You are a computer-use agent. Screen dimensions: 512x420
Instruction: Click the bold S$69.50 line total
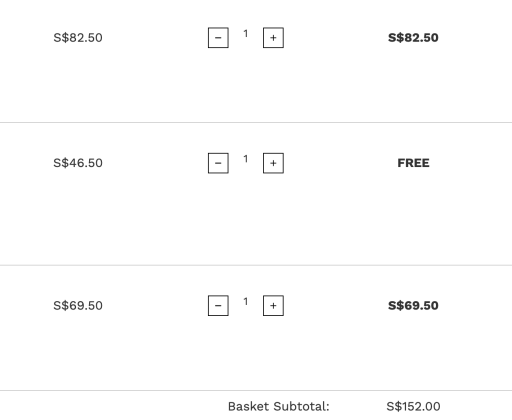(413, 305)
